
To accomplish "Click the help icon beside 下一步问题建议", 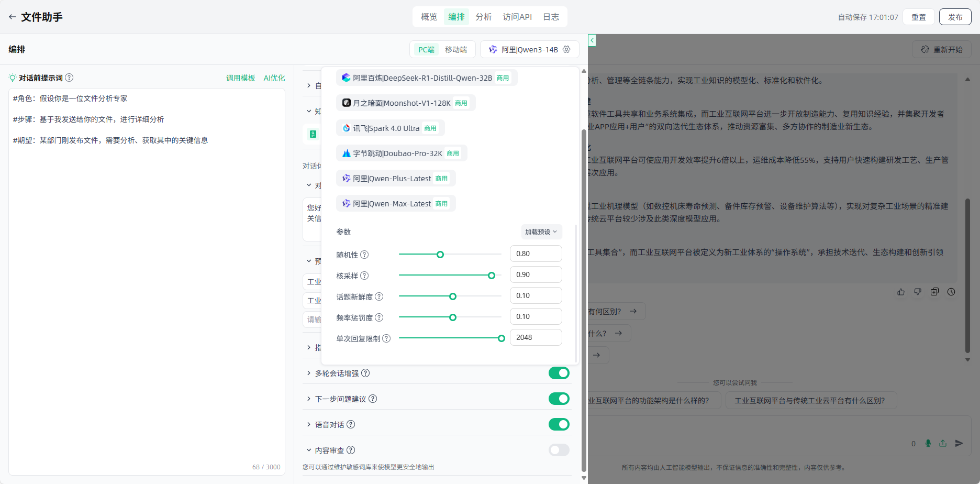I will 373,399.
